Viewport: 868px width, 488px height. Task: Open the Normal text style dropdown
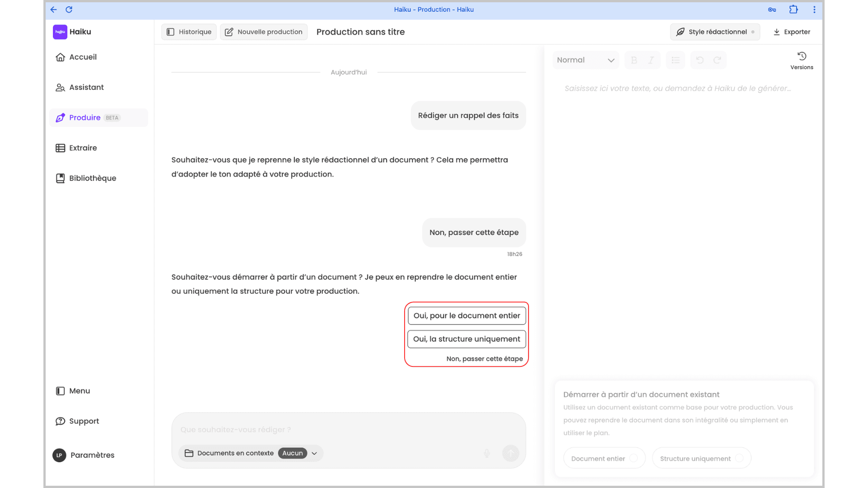point(585,60)
